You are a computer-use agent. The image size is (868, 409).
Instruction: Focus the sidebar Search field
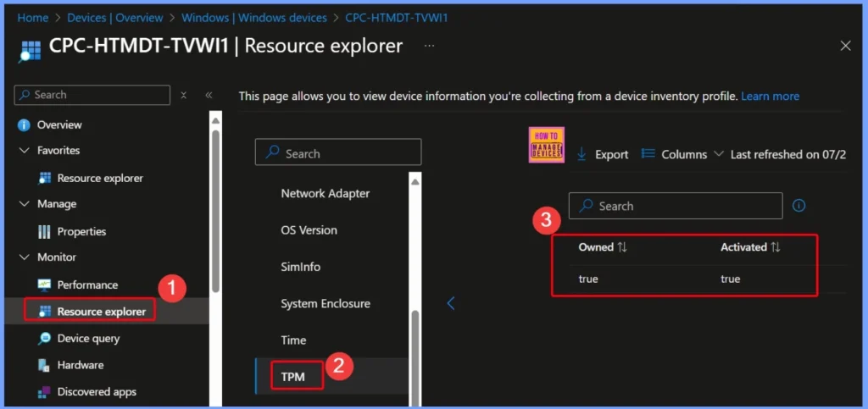(x=92, y=95)
